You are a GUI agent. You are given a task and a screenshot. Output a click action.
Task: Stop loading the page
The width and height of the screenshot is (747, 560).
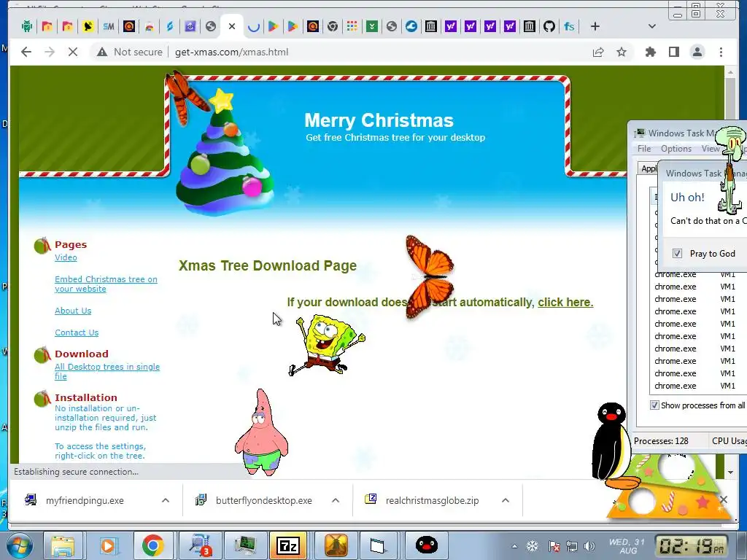point(73,52)
